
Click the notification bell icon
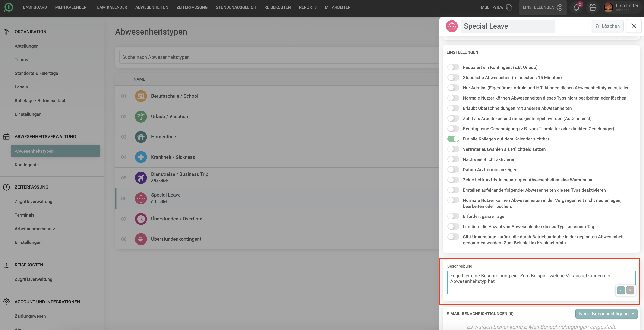click(576, 7)
